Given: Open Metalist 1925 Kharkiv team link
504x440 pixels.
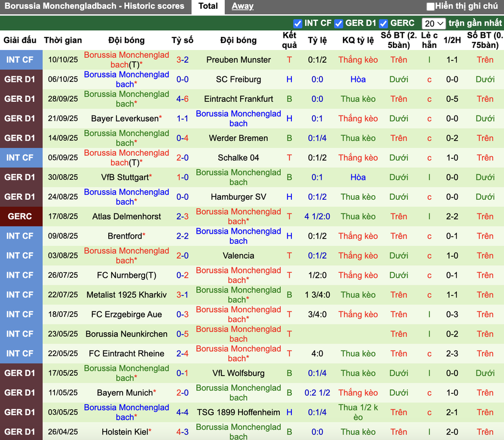Looking at the screenshot, I should pyautogui.click(x=126, y=295).
